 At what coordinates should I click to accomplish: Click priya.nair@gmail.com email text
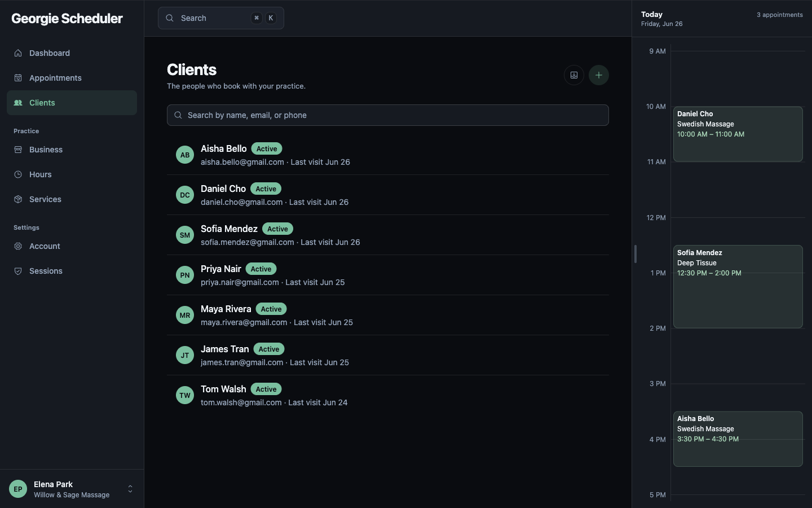240,282
